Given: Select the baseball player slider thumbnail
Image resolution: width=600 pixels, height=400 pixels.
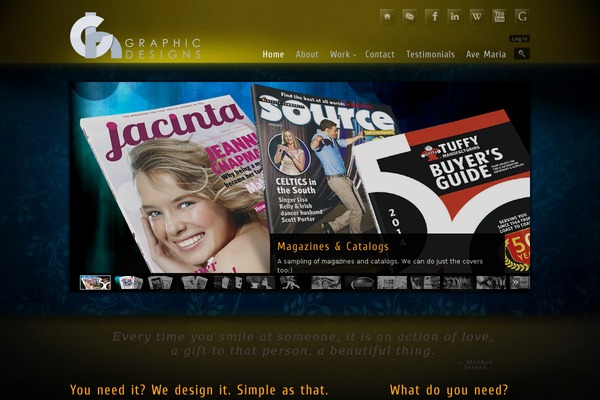Looking at the screenshot, I should click(x=292, y=282).
